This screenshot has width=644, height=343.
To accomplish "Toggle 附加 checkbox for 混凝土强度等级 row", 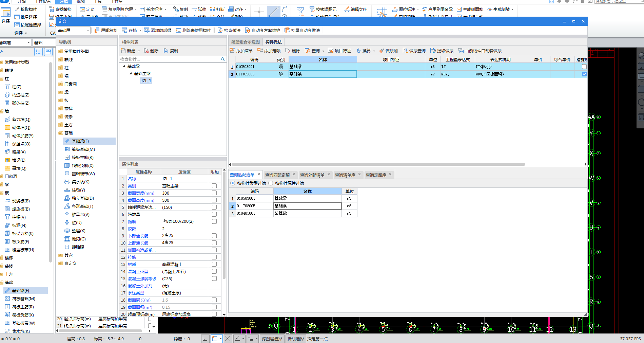I will (214, 278).
